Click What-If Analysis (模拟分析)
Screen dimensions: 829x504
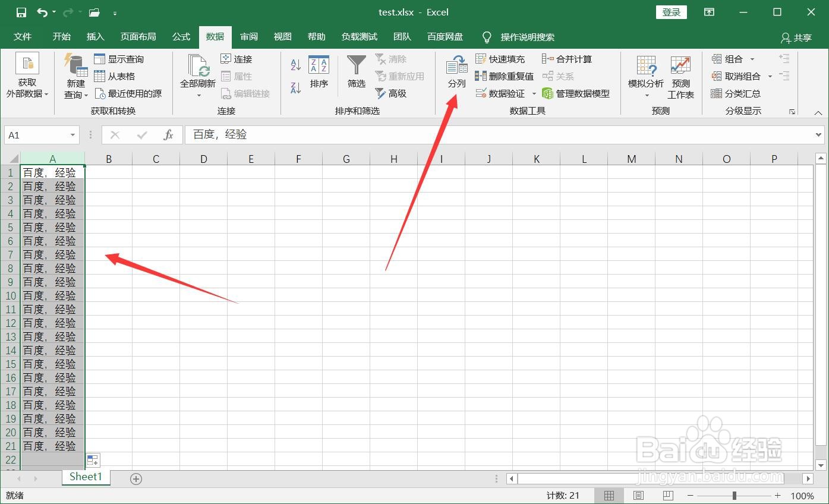tap(646, 77)
